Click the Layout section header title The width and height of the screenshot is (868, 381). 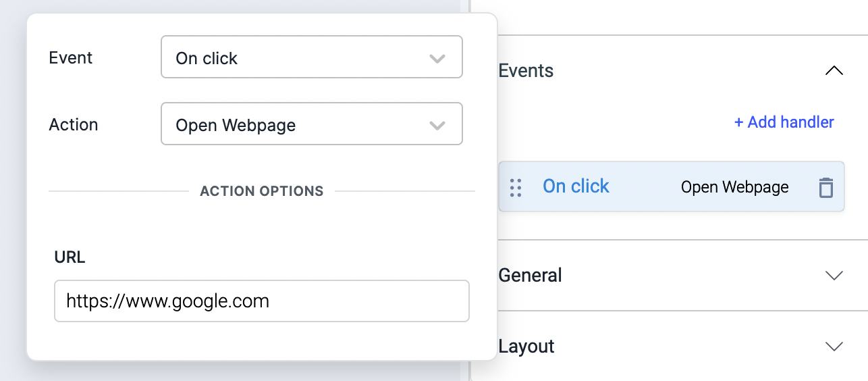[526, 347]
